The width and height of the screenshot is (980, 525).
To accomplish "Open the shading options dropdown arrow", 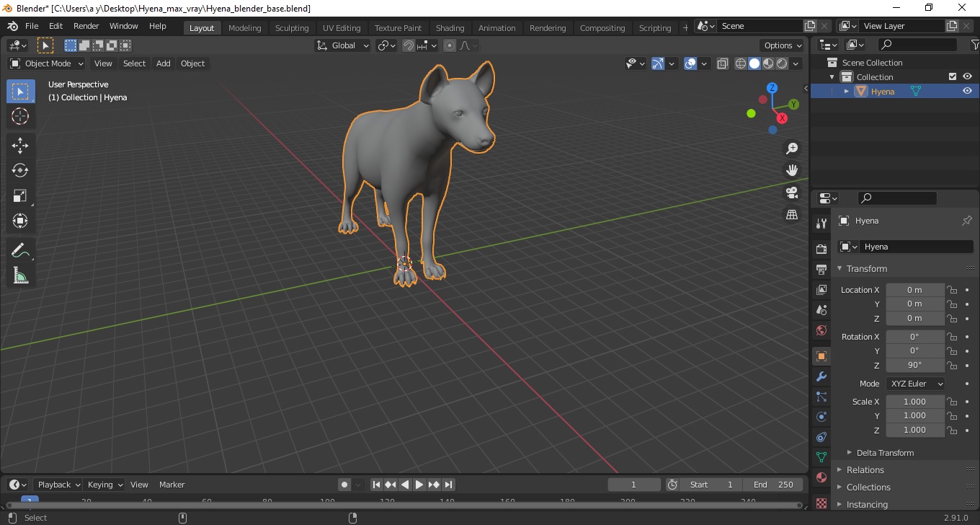I will click(796, 63).
